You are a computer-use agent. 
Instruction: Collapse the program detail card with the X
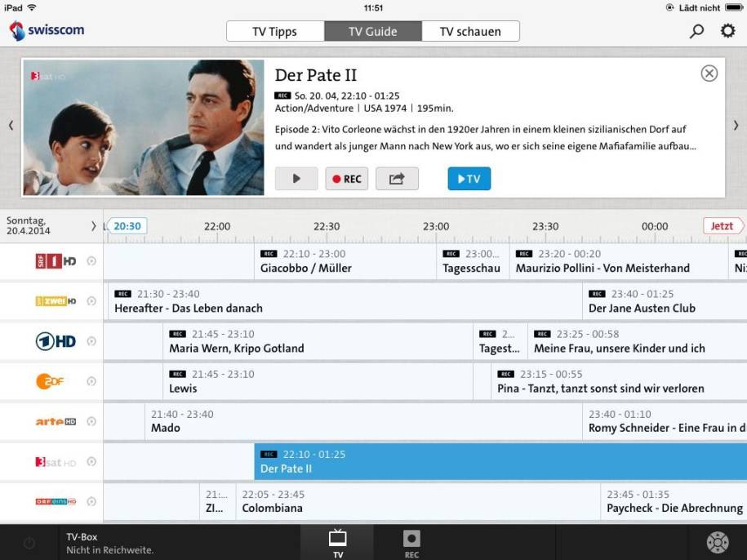point(709,73)
